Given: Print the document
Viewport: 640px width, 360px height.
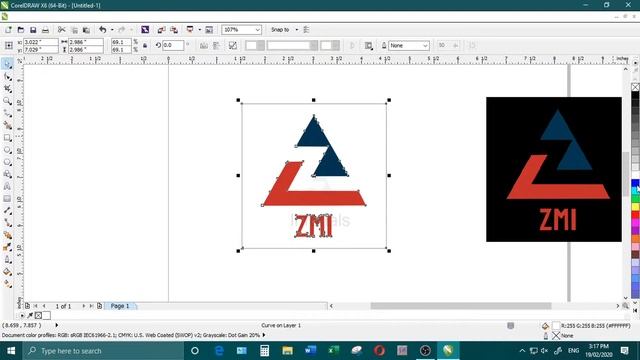Looking at the screenshot, I should tap(45, 30).
